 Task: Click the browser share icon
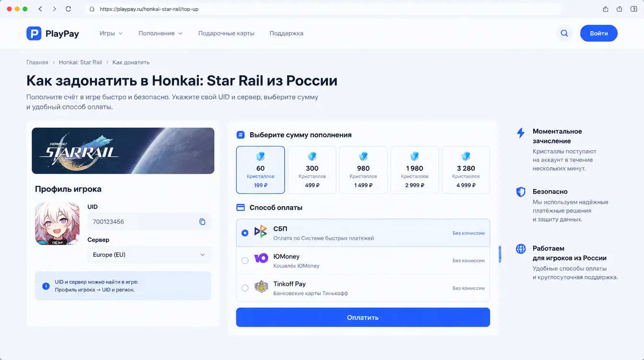coord(606,9)
